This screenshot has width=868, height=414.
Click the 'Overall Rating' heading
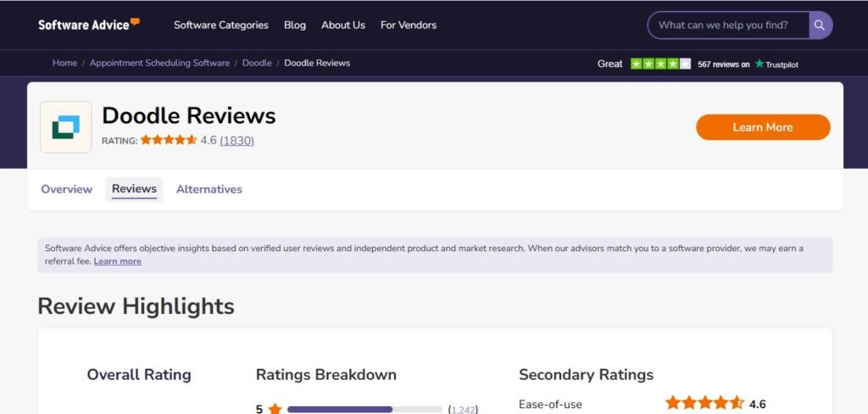[x=139, y=375]
